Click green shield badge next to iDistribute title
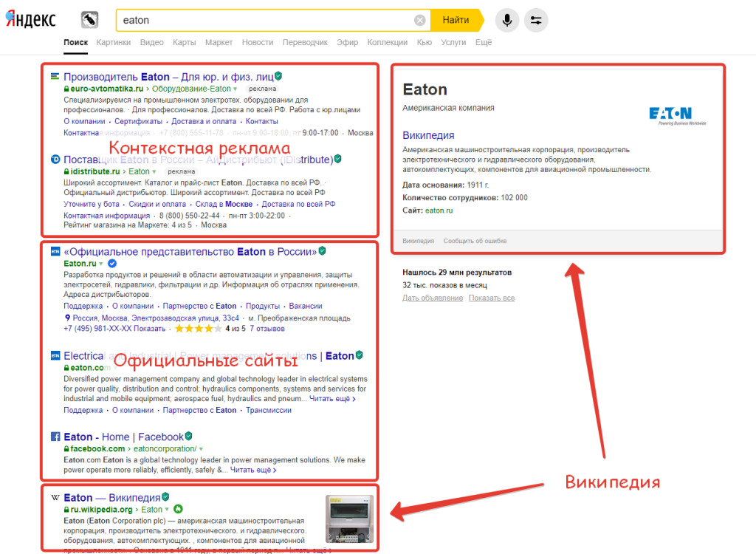 [x=338, y=159]
